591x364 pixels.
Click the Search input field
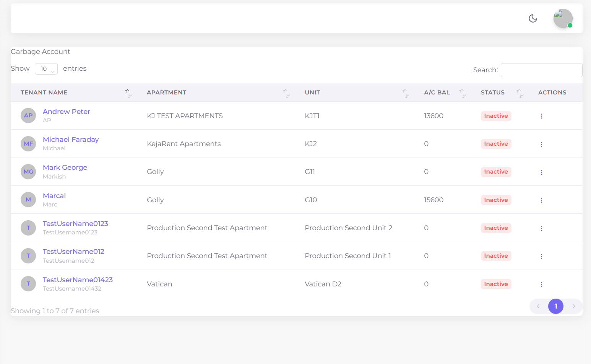541,70
